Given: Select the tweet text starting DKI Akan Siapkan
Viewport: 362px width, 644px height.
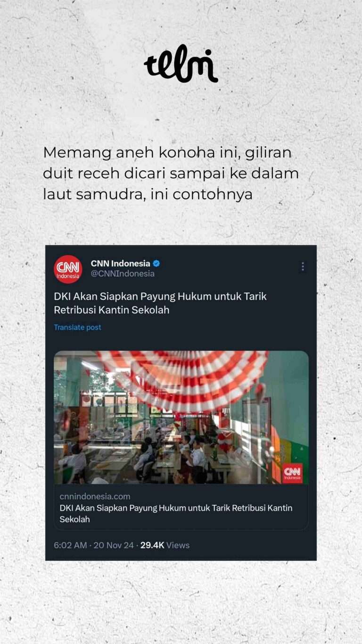Looking at the screenshot, I should coord(160,303).
